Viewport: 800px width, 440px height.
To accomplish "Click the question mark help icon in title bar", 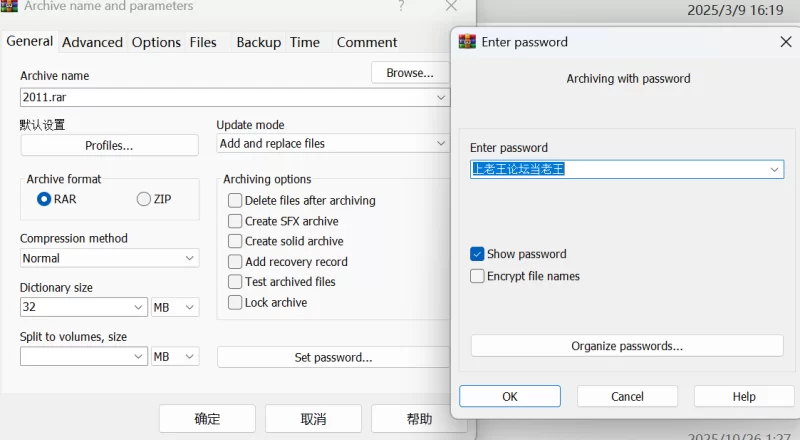I will pos(401,6).
